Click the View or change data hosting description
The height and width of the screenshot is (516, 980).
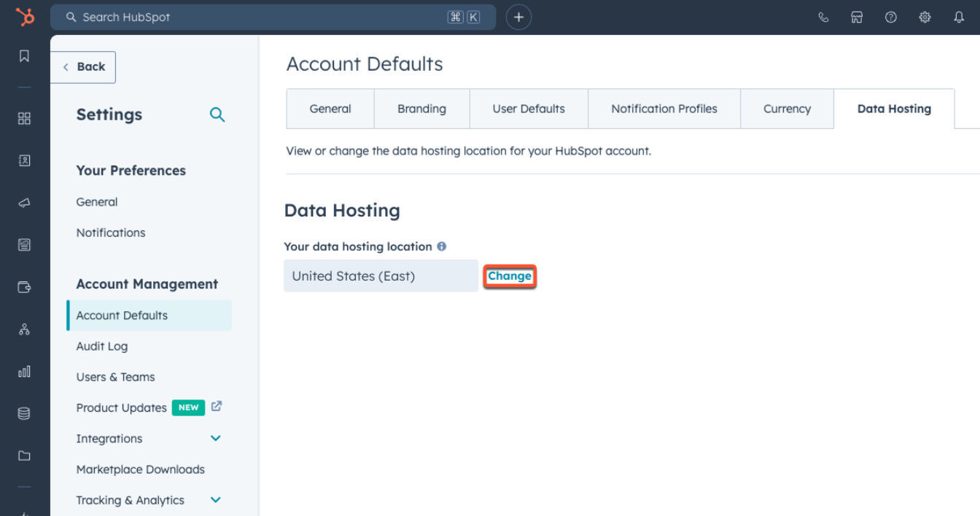click(x=469, y=152)
